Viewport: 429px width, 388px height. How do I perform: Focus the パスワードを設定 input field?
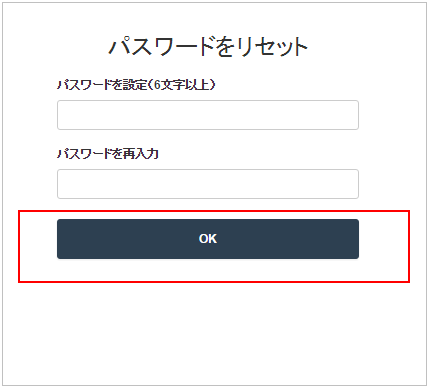coord(208,115)
